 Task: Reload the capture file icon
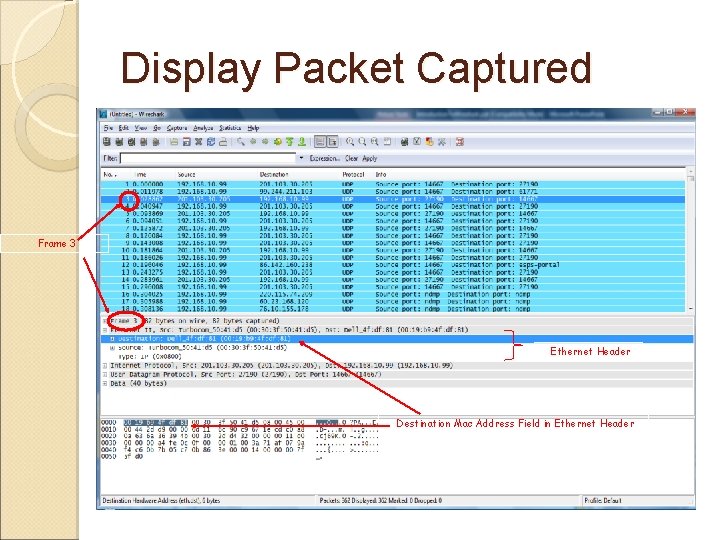click(x=211, y=142)
